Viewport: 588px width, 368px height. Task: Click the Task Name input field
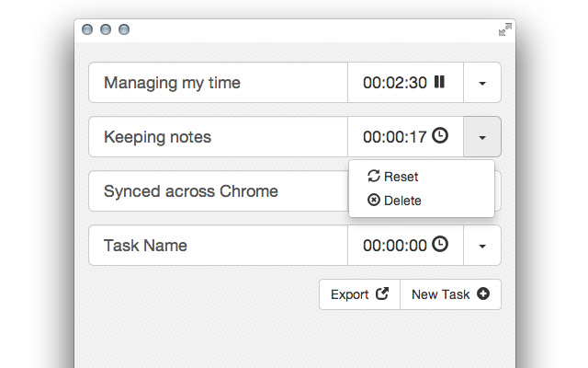[x=219, y=246]
